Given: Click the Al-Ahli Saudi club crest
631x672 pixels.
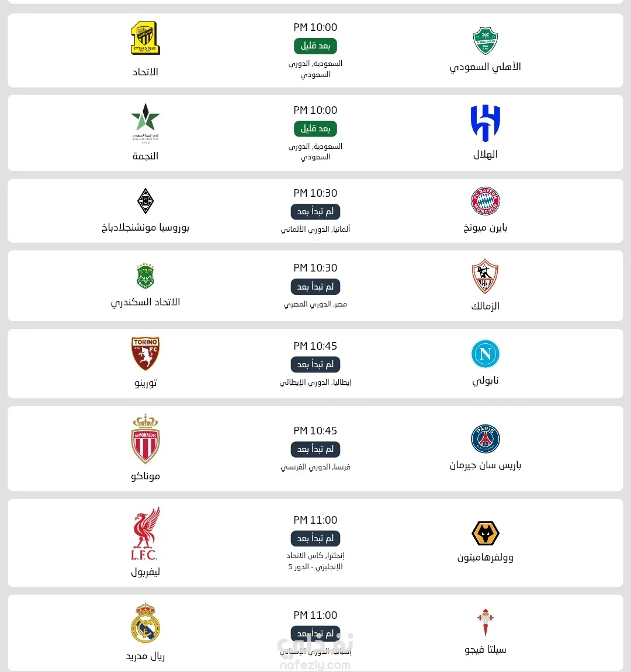Looking at the screenshot, I should 485,40.
